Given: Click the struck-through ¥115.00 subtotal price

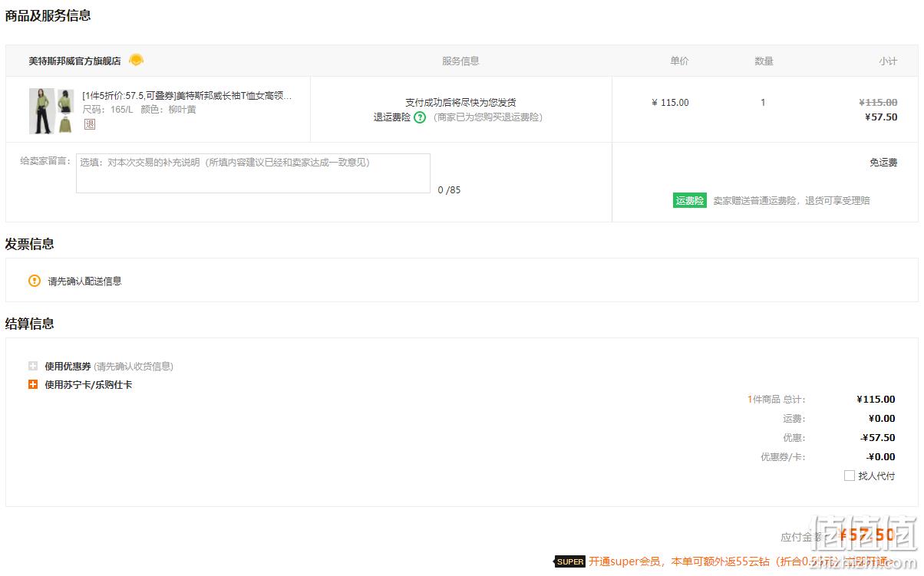Looking at the screenshot, I should pos(878,103).
